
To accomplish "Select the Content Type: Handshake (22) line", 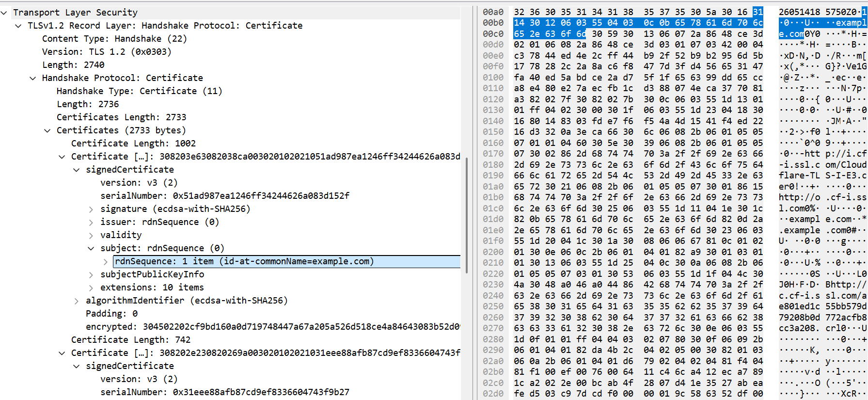I will 114,39.
